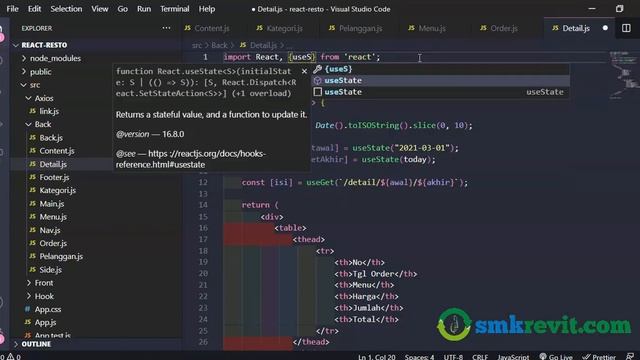The width and height of the screenshot is (640, 360).
Task: Open the Help menu
Action: point(207,9)
